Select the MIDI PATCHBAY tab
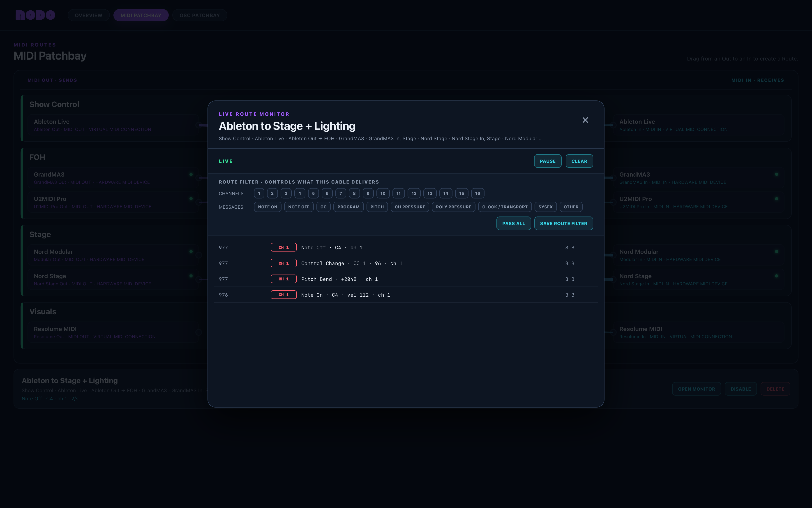The image size is (812, 508). point(141,15)
